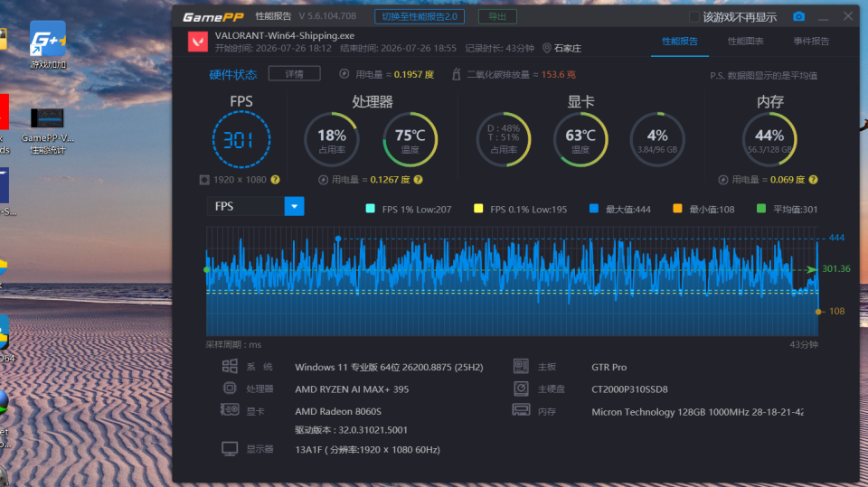This screenshot has width=868, height=487.
Task: Click the average 301.36 arrow marker
Action: [812, 269]
